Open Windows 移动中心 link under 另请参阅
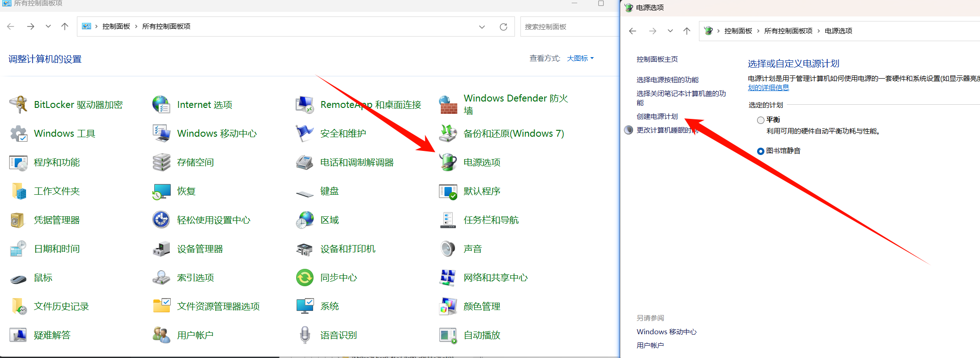The image size is (980, 358). point(666,331)
